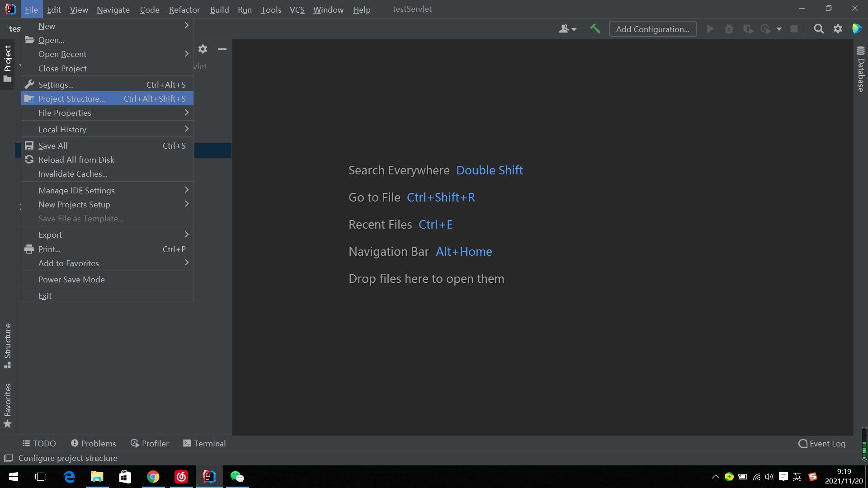Click the Stop square icon
868x488 pixels.
[x=794, y=29]
